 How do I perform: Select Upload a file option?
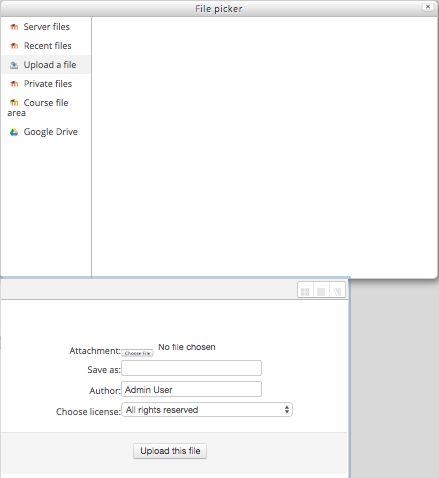[46, 65]
